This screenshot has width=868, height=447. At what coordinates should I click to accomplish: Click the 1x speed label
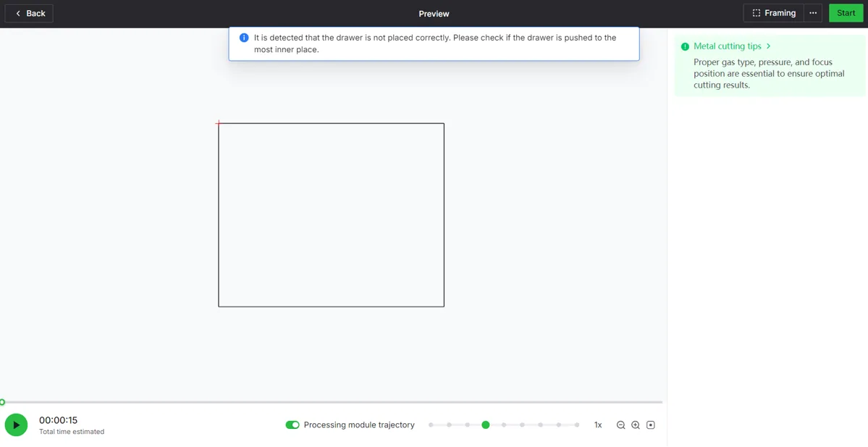pyautogui.click(x=598, y=425)
